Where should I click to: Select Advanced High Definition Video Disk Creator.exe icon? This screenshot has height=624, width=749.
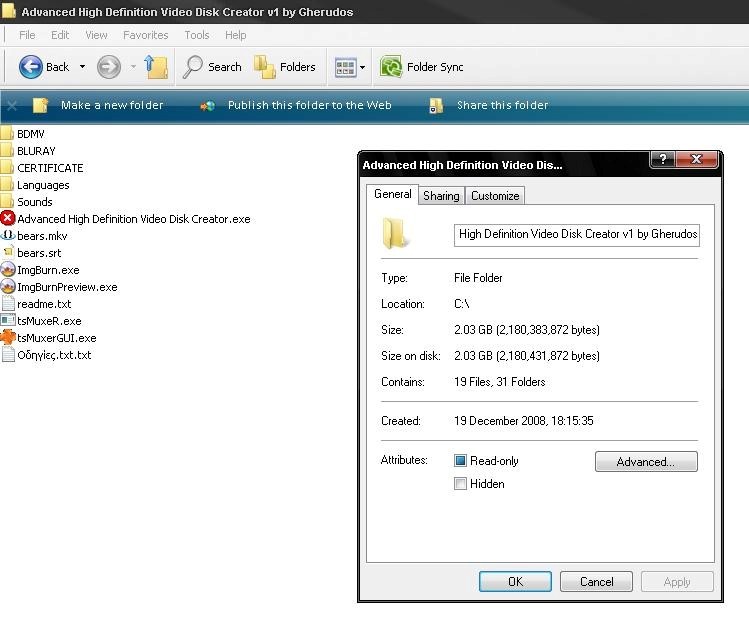(x=8, y=218)
